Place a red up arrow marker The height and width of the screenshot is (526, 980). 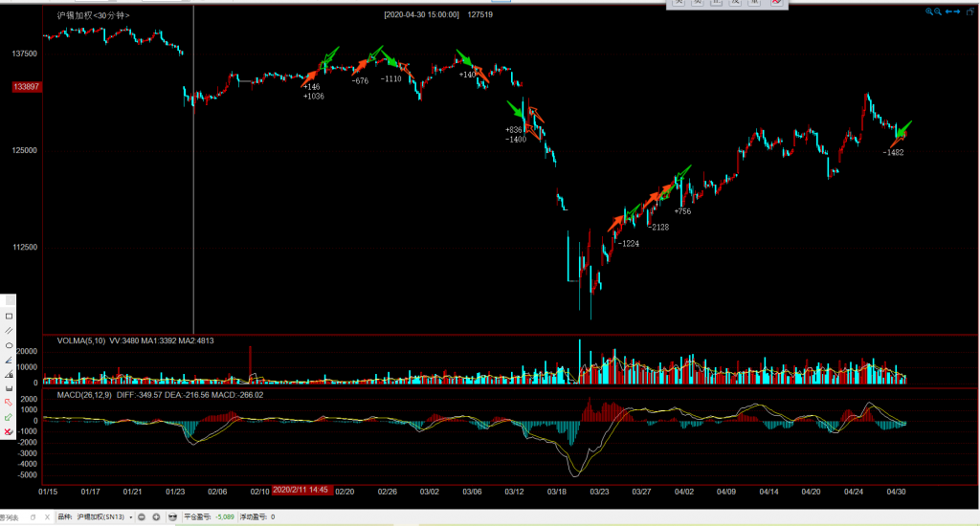tap(9, 403)
